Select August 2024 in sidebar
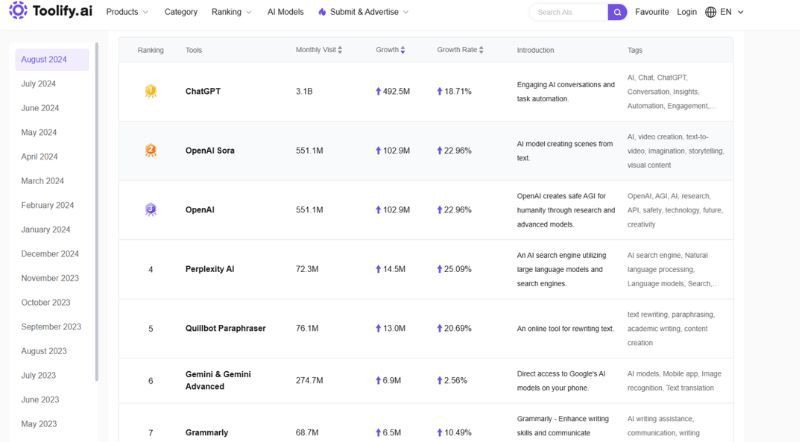800x442 pixels. coord(52,60)
